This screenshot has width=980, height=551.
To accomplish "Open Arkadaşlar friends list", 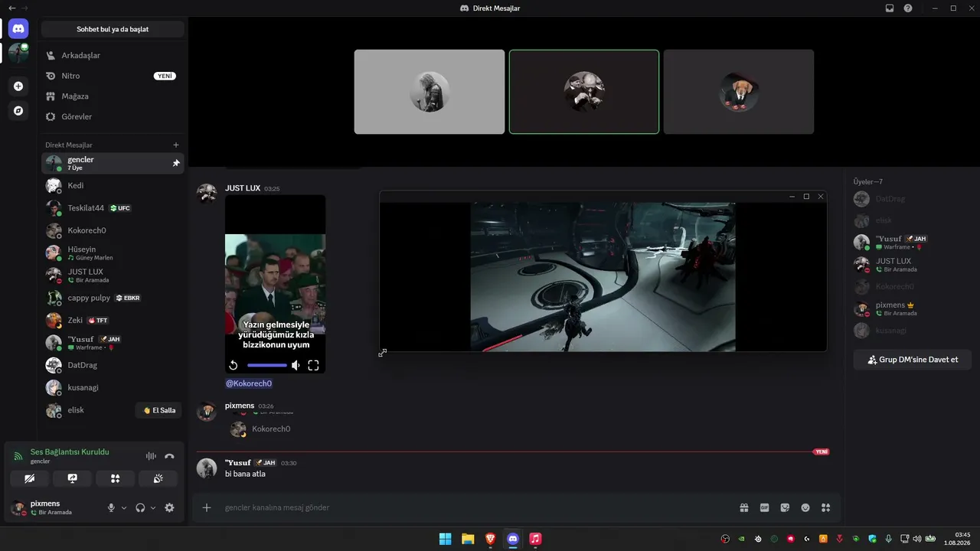I will click(x=113, y=55).
